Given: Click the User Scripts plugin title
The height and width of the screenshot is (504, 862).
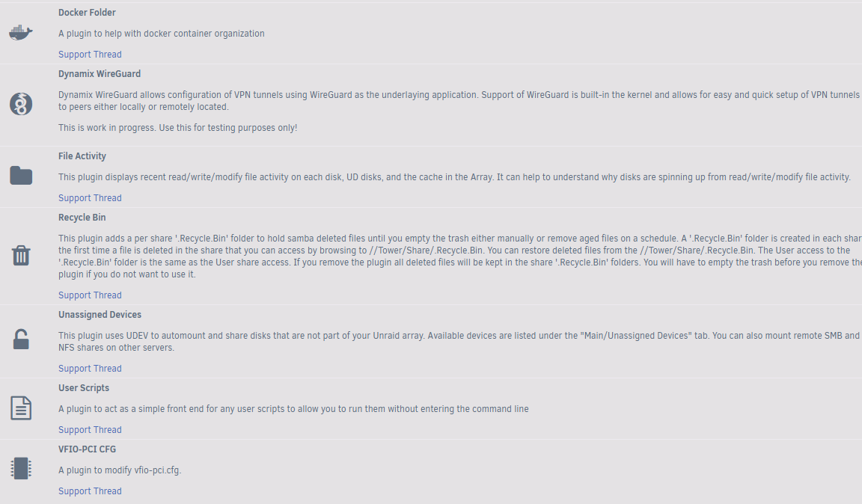Looking at the screenshot, I should [84, 388].
